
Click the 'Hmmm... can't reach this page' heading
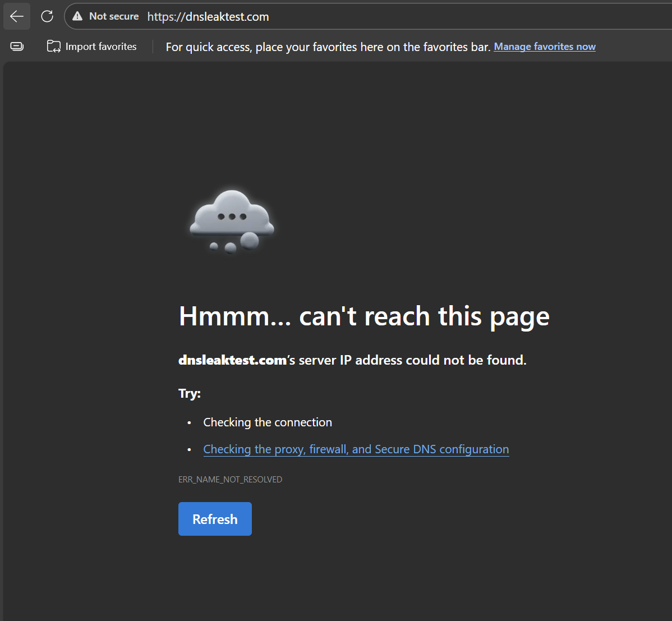(x=364, y=316)
